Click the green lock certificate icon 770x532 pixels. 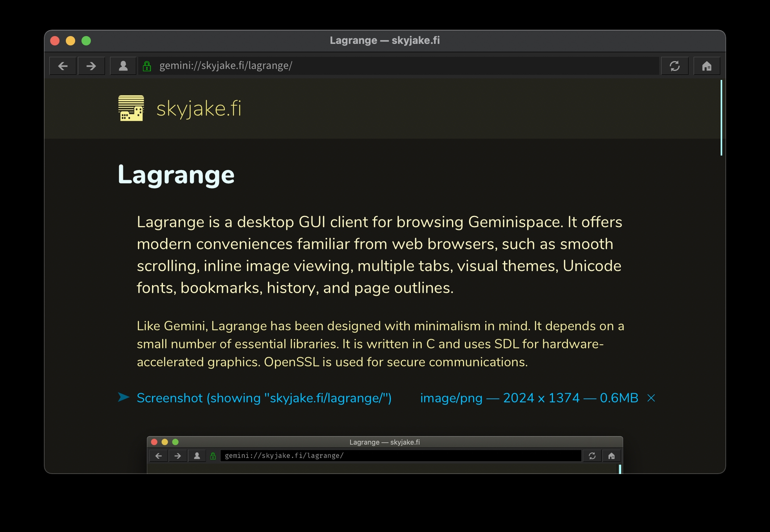pos(147,66)
